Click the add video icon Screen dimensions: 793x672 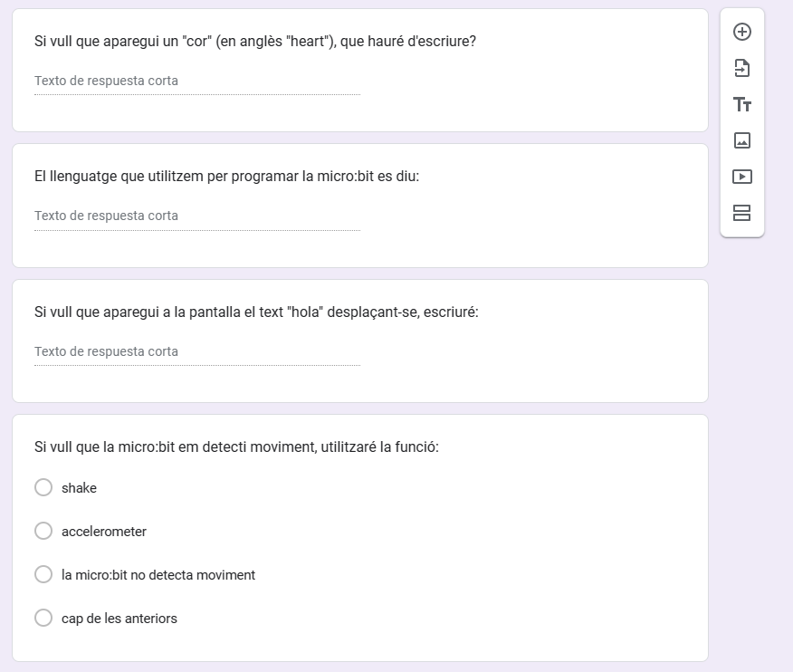click(742, 178)
